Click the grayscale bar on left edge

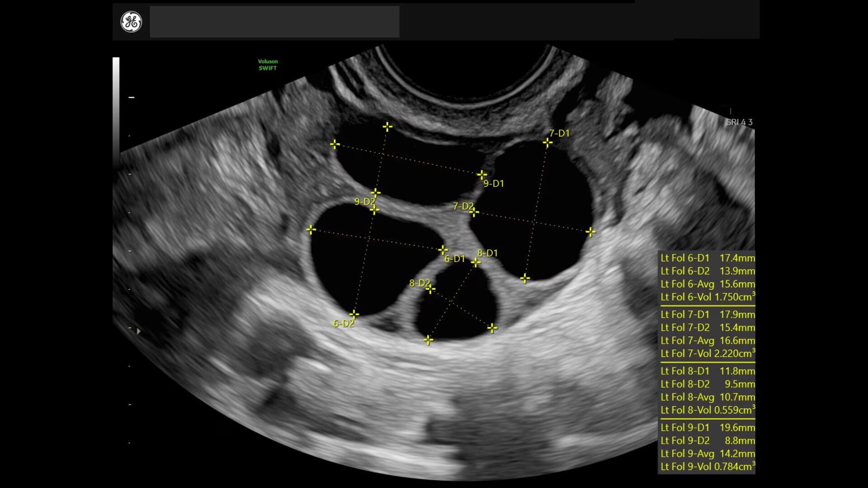[x=116, y=113]
